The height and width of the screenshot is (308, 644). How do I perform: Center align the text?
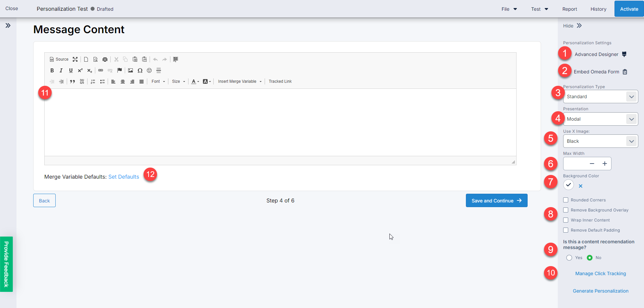(x=123, y=81)
